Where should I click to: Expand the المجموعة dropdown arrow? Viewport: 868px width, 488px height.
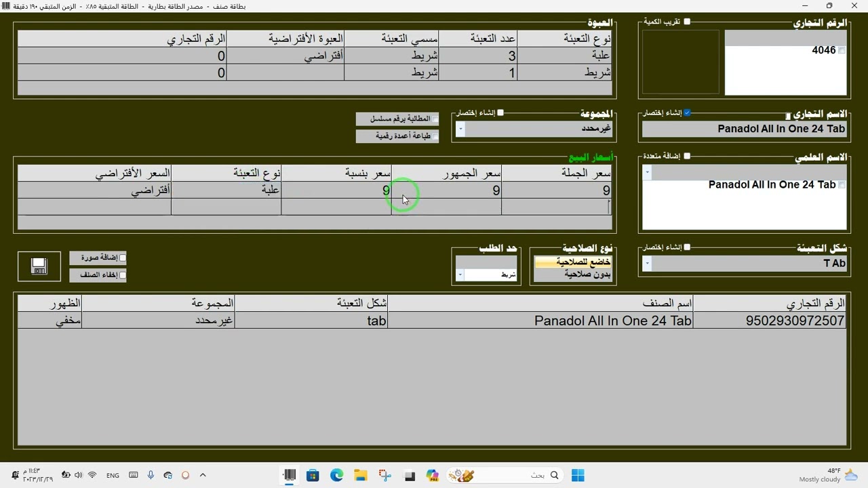click(x=460, y=129)
